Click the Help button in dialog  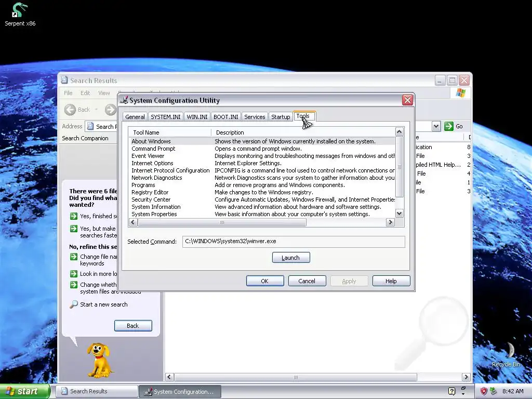tap(391, 281)
